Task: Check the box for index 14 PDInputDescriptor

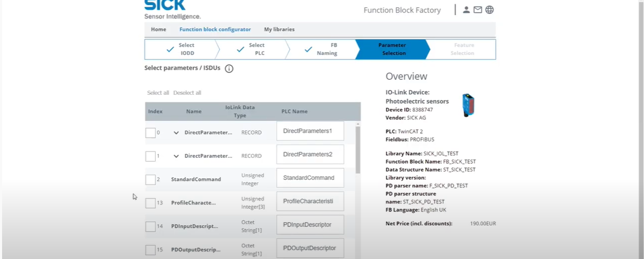Action: click(x=151, y=226)
